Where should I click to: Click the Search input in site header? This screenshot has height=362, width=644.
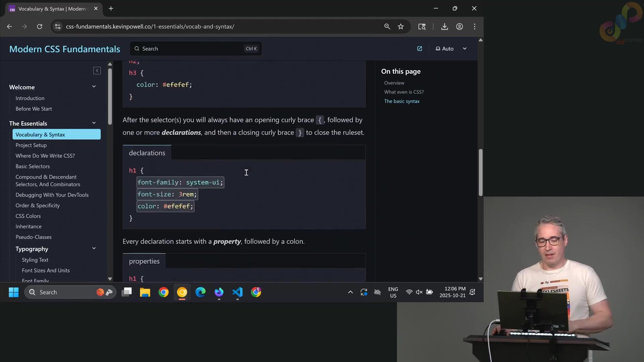point(195,49)
